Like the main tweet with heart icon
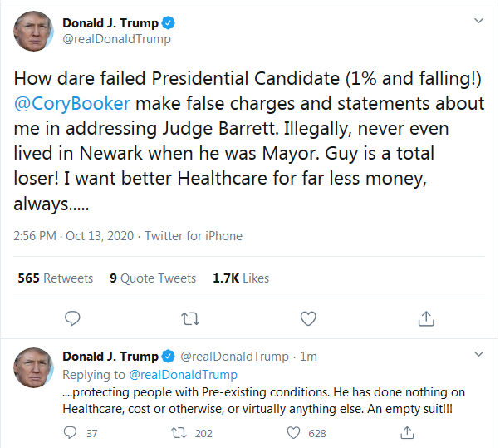This screenshot has width=500, height=448. click(308, 318)
